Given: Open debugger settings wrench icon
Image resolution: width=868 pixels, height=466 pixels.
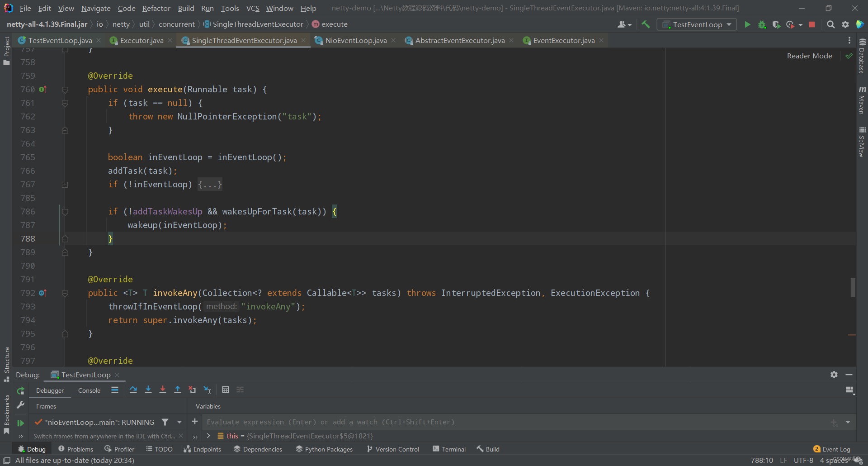Looking at the screenshot, I should pyautogui.click(x=20, y=405).
